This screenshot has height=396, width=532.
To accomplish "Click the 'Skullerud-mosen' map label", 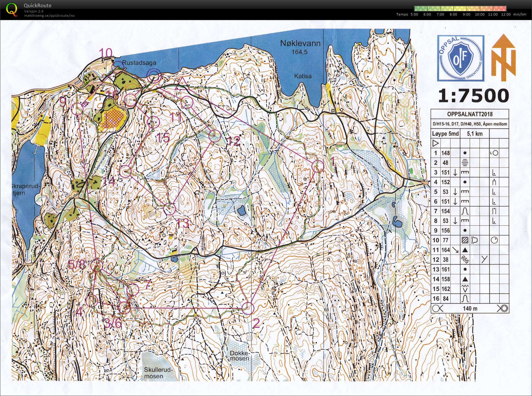I will (x=158, y=373).
